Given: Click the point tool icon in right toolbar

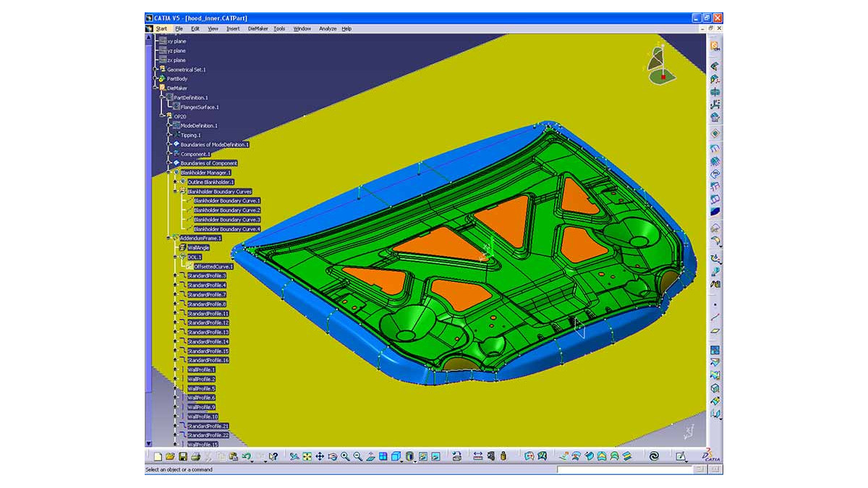Looking at the screenshot, I should (x=715, y=304).
